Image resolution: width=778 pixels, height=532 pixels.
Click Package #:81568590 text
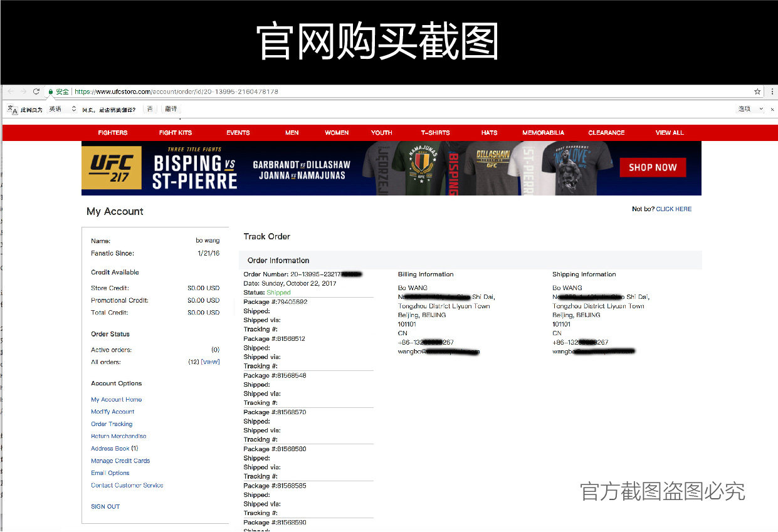click(x=275, y=523)
